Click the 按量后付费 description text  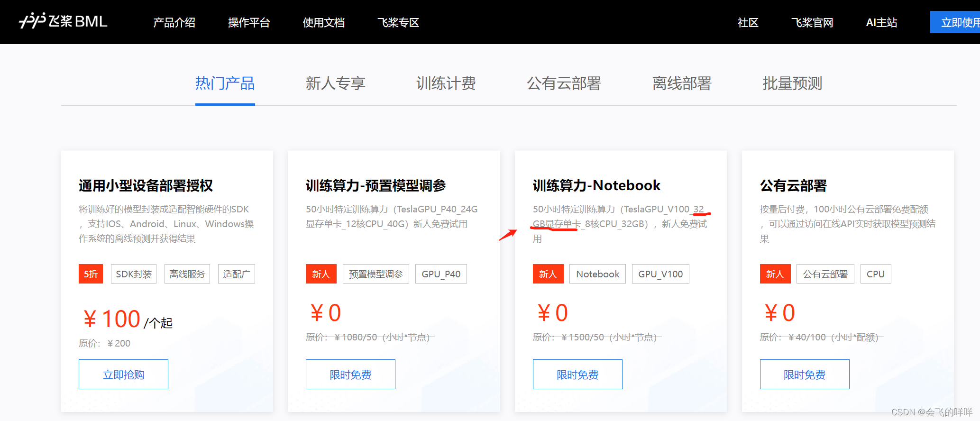click(x=848, y=224)
